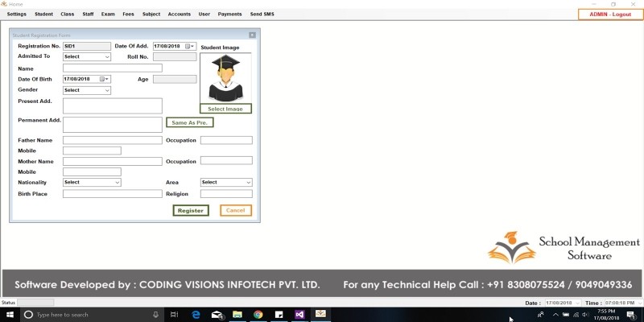
Task: Click the ADMIN - Logout button
Action: coord(610,14)
